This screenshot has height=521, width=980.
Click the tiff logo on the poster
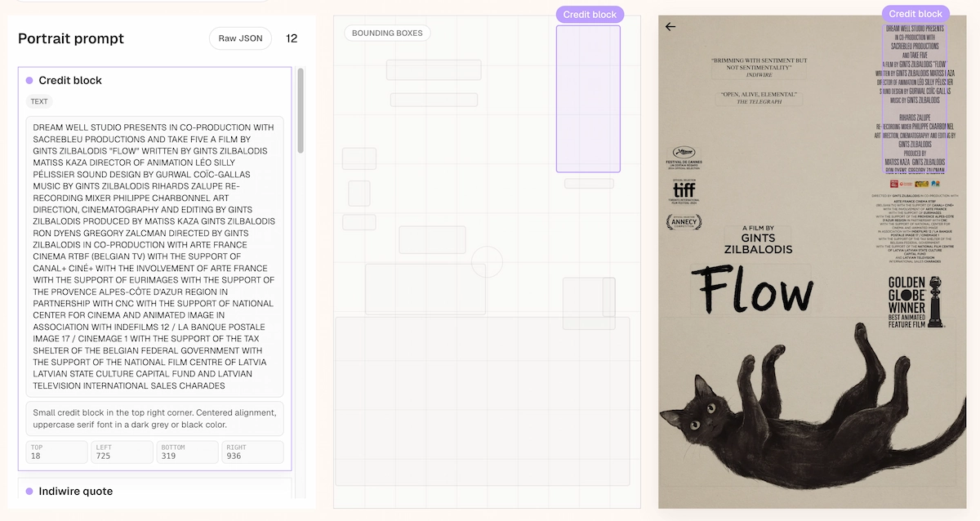pyautogui.click(x=684, y=191)
